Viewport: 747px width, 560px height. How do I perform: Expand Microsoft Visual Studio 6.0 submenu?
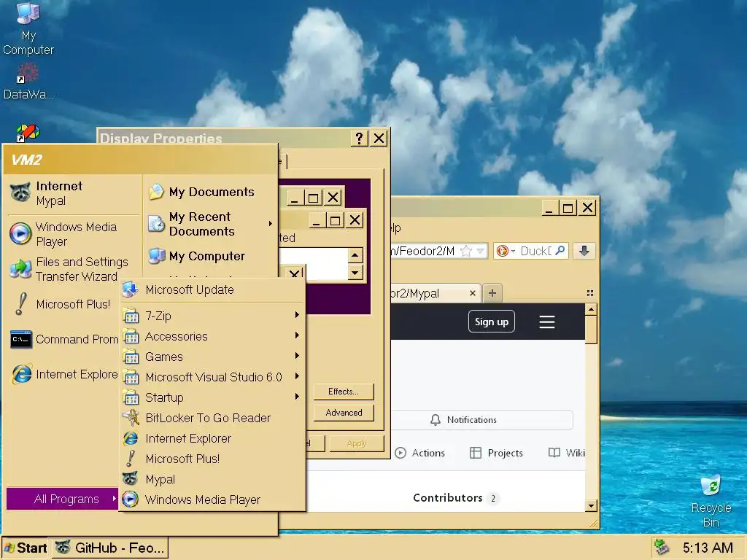tap(212, 377)
